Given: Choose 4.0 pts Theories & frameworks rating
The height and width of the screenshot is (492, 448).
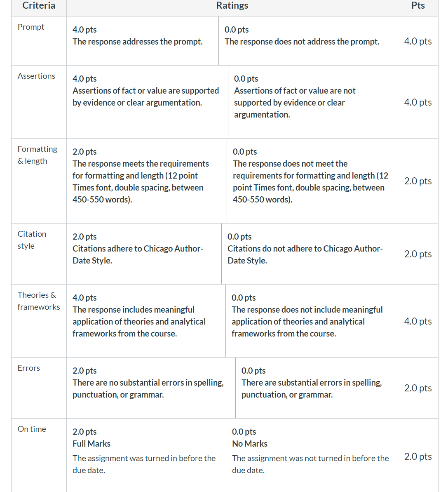Looking at the screenshot, I should tap(146, 321).
